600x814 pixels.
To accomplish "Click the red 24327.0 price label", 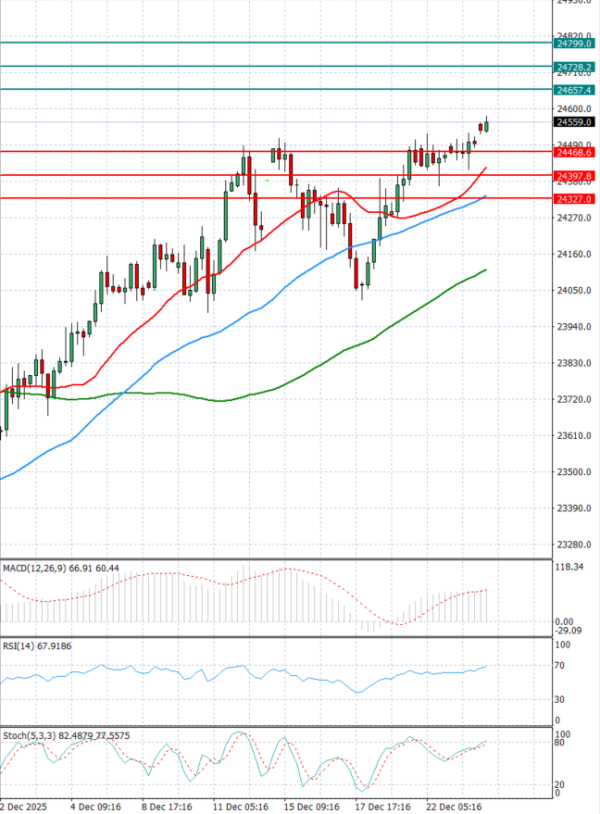I will pyautogui.click(x=574, y=199).
